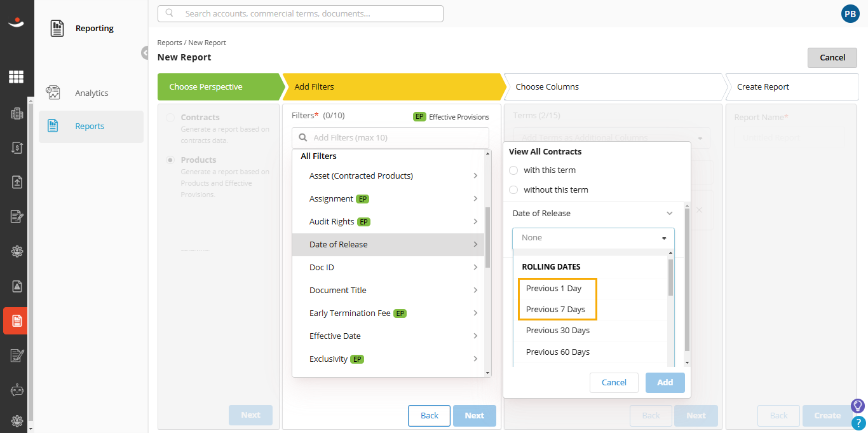
Task: Expand the Effective Date filter row
Action: (x=388, y=336)
